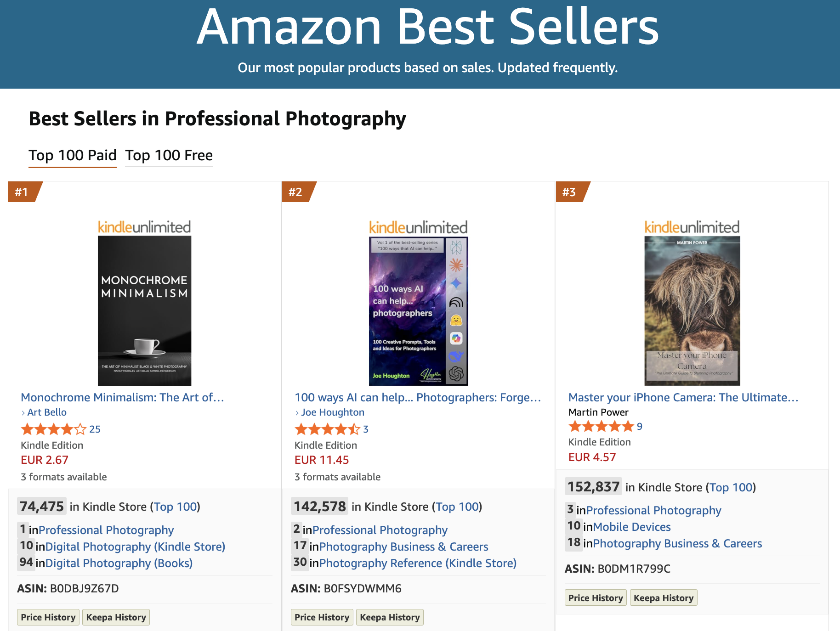This screenshot has height=631, width=840.
Task: Click the 25 reviews count link
Action: pos(95,429)
